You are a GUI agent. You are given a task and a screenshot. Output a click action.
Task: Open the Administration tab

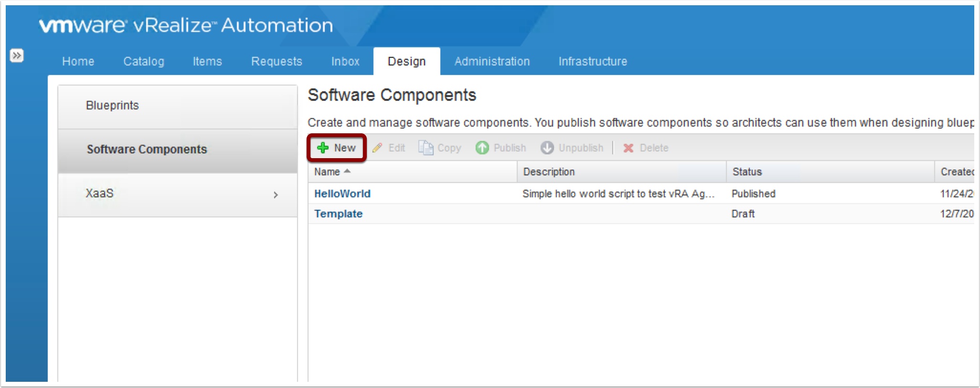492,61
